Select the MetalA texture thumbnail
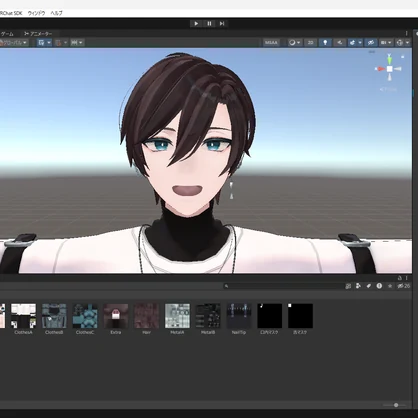The height and width of the screenshot is (418, 418). click(177, 316)
